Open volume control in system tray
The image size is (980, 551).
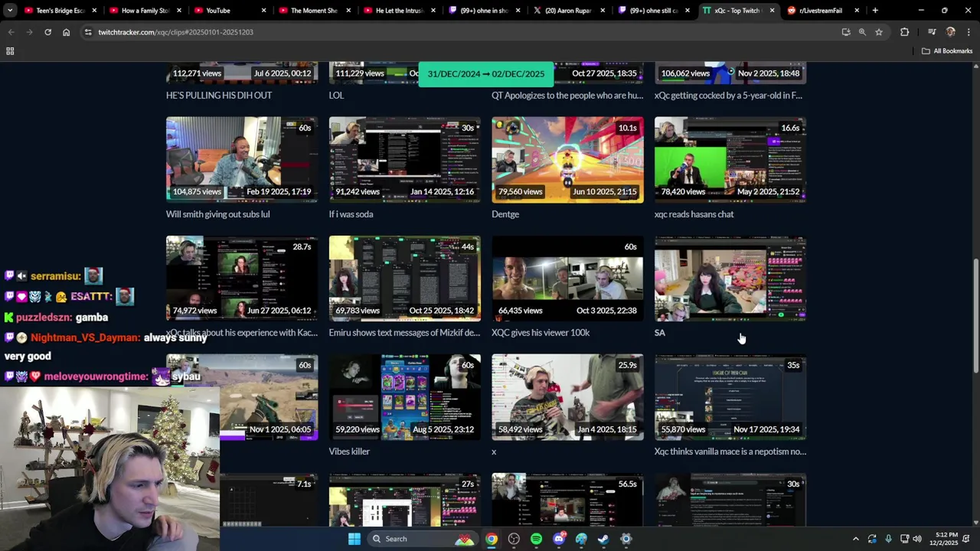[x=917, y=539]
